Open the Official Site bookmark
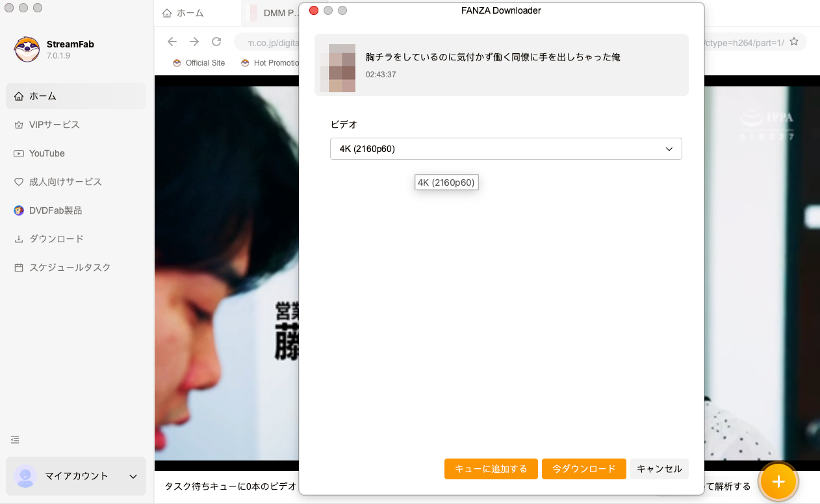Screen dimensions: 820x504 click(199, 63)
